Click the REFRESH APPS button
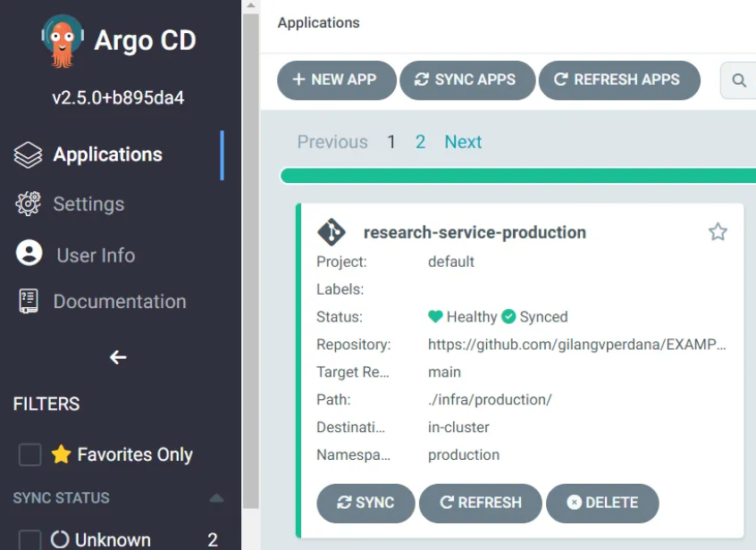Image resolution: width=756 pixels, height=550 pixels. pyautogui.click(x=619, y=80)
